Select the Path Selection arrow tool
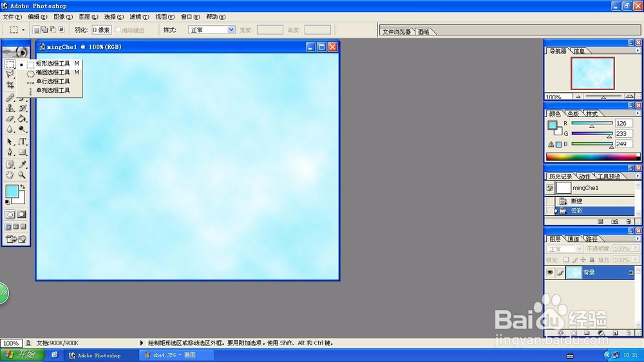 point(10,142)
